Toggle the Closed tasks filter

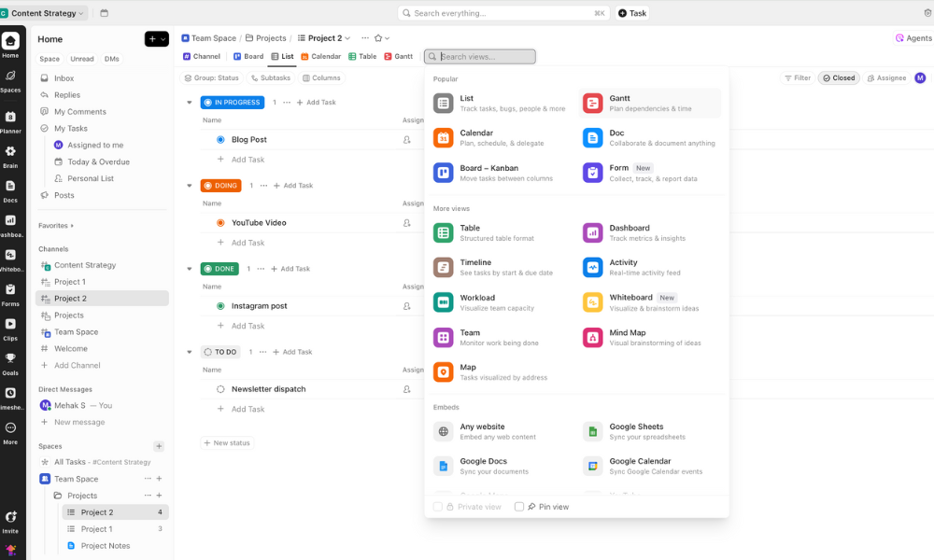[839, 78]
